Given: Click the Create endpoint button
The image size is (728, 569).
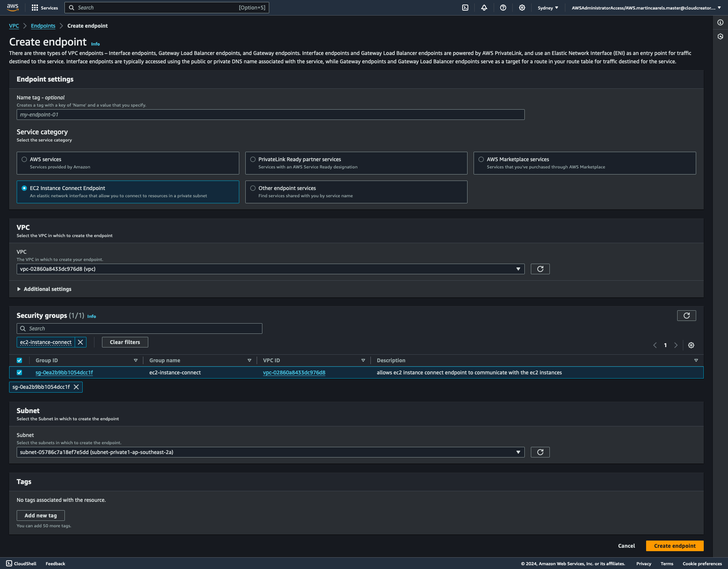Looking at the screenshot, I should pyautogui.click(x=675, y=546).
